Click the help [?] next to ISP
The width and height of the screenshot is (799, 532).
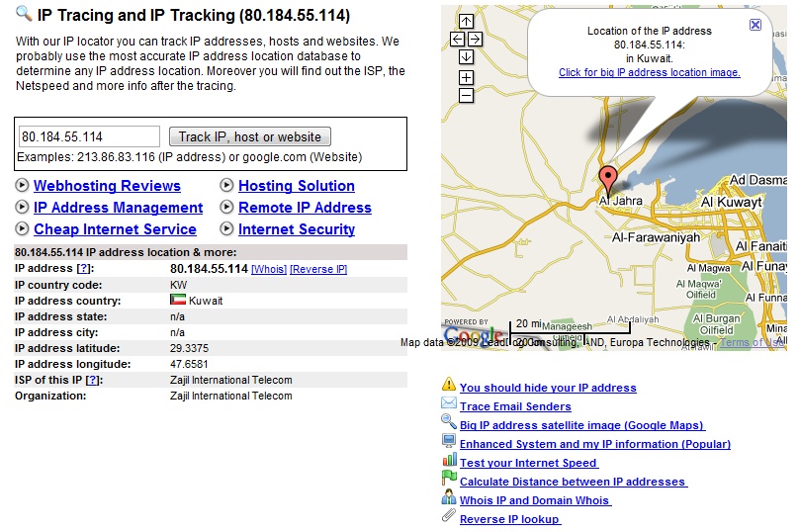pos(93,381)
